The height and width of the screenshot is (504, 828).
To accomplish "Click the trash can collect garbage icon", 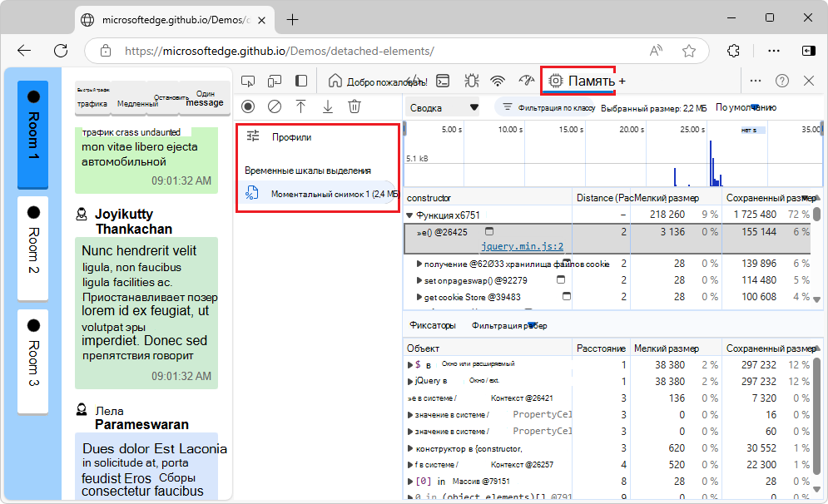I will point(355,106).
